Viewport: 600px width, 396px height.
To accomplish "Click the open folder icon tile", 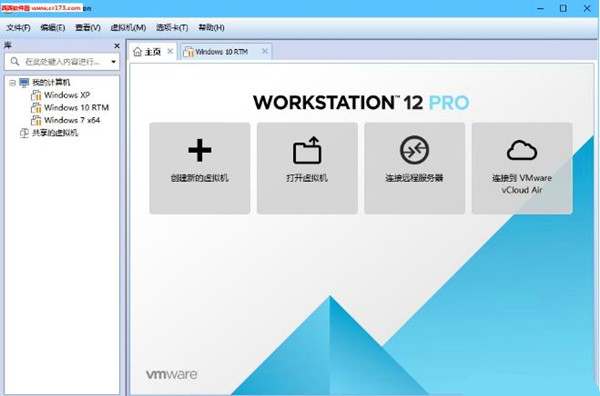I will [x=307, y=150].
